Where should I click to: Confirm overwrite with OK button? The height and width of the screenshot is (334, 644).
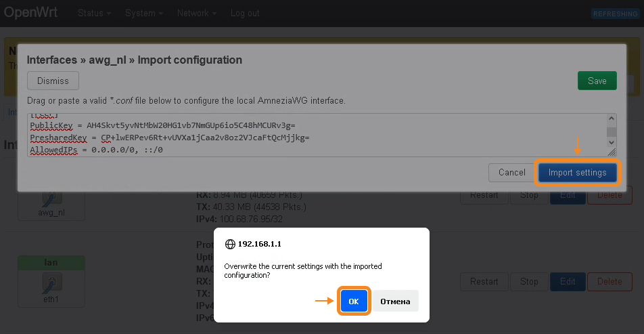click(354, 301)
